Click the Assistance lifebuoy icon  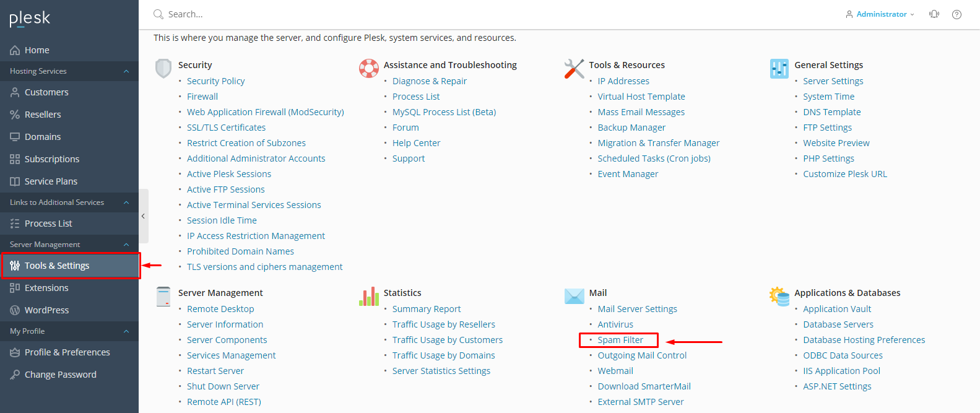(x=369, y=68)
